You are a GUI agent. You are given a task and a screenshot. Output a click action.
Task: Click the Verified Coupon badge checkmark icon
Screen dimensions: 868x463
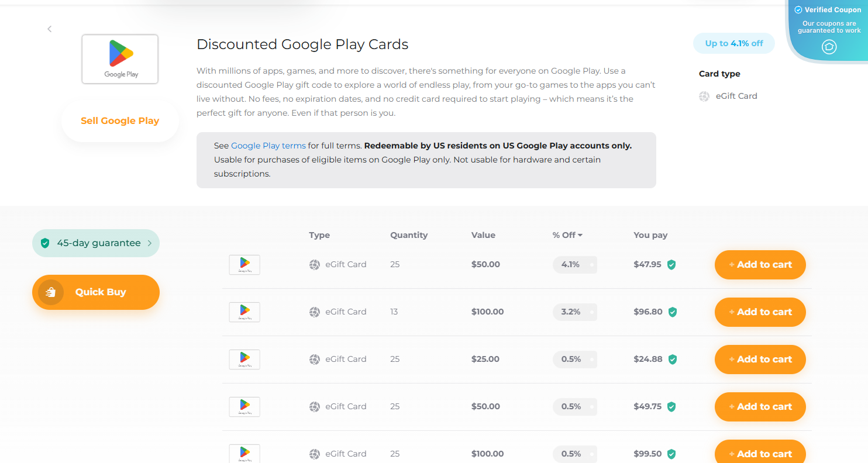click(x=797, y=9)
